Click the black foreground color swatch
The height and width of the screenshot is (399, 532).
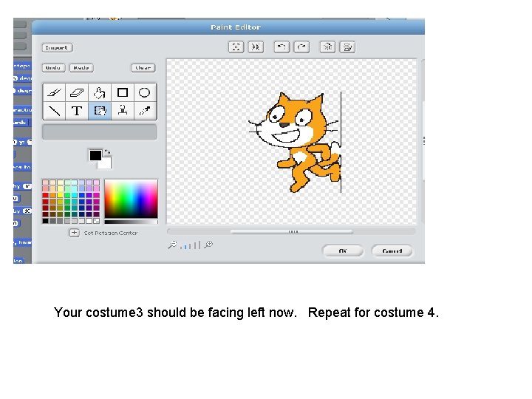95,155
